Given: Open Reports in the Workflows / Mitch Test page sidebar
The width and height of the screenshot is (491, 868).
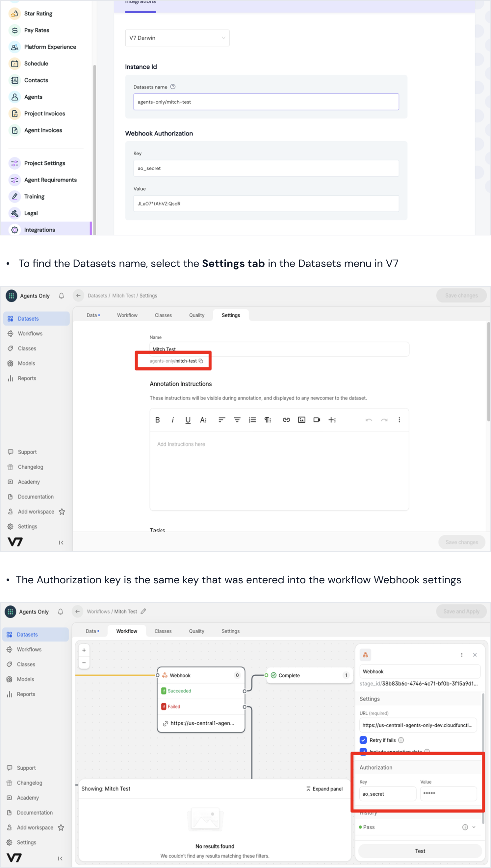Looking at the screenshot, I should [26, 694].
